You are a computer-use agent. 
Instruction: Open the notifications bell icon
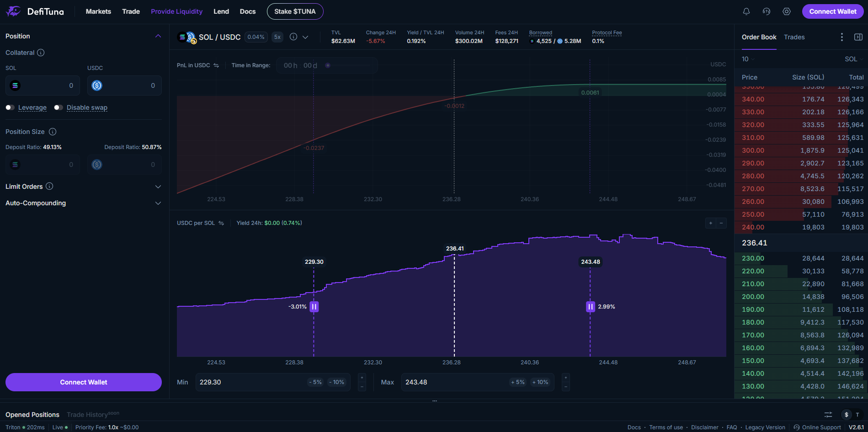point(746,11)
